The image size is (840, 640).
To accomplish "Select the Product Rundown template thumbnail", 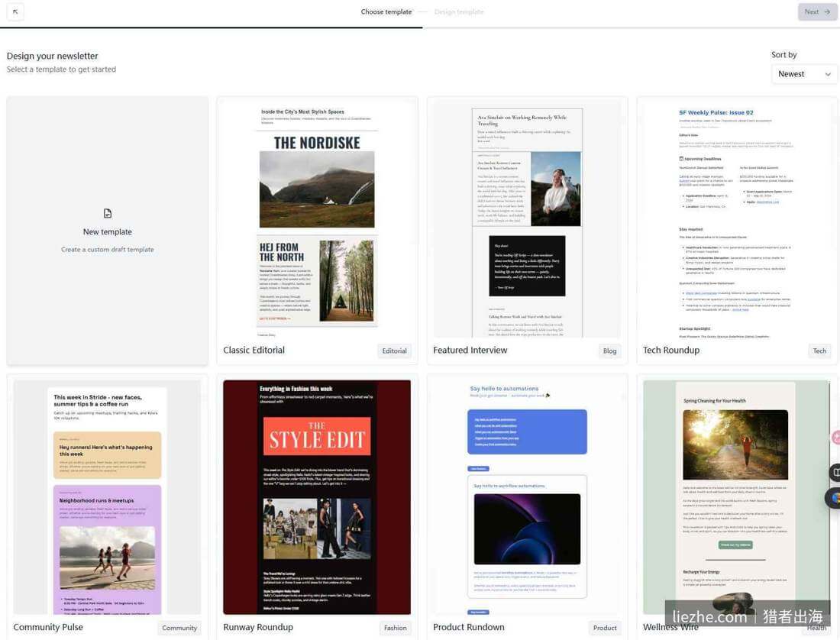I will (x=527, y=497).
